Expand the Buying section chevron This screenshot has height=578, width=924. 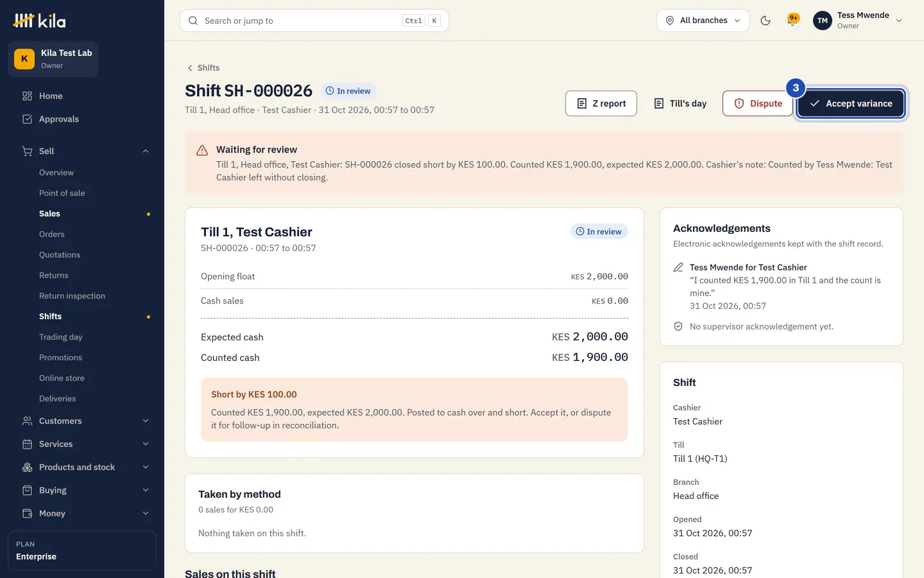[x=146, y=490]
